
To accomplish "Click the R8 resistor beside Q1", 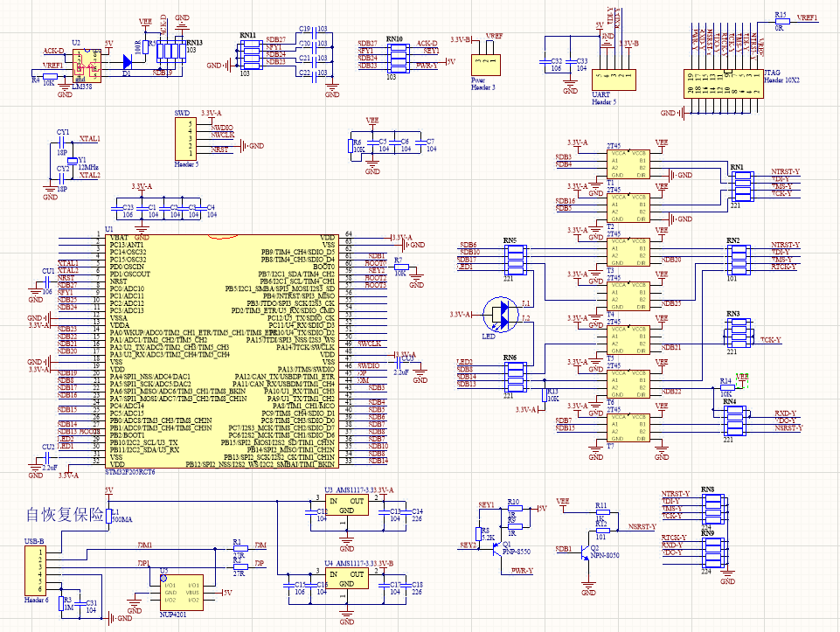I will [x=478, y=534].
